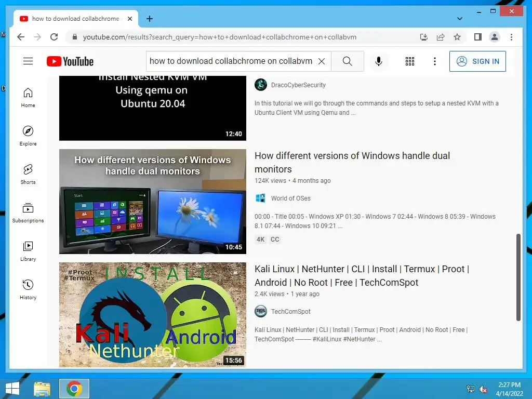This screenshot has width=532, height=399.
Task: Open the World of OSes channel avatar
Action: [261, 198]
